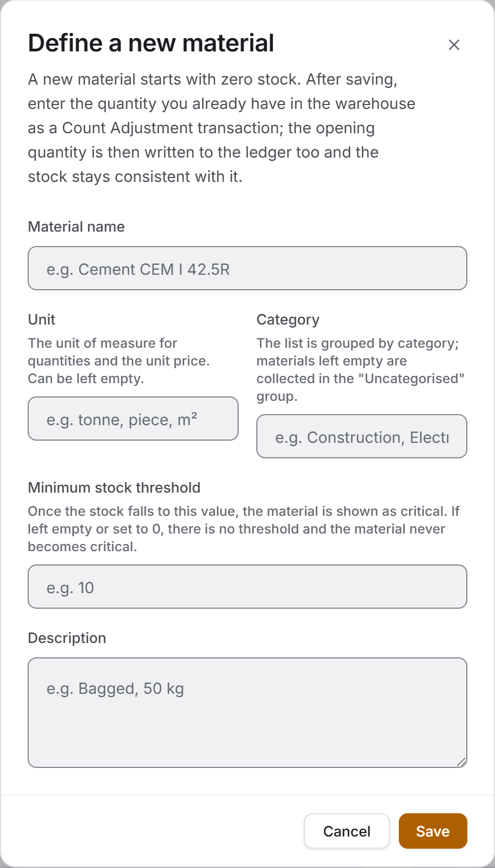The height and width of the screenshot is (868, 495).
Task: Click the Define a new material heading
Action: click(x=151, y=43)
